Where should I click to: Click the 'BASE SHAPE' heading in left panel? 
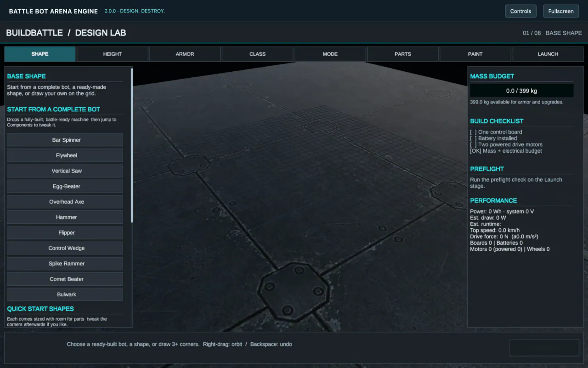point(26,76)
